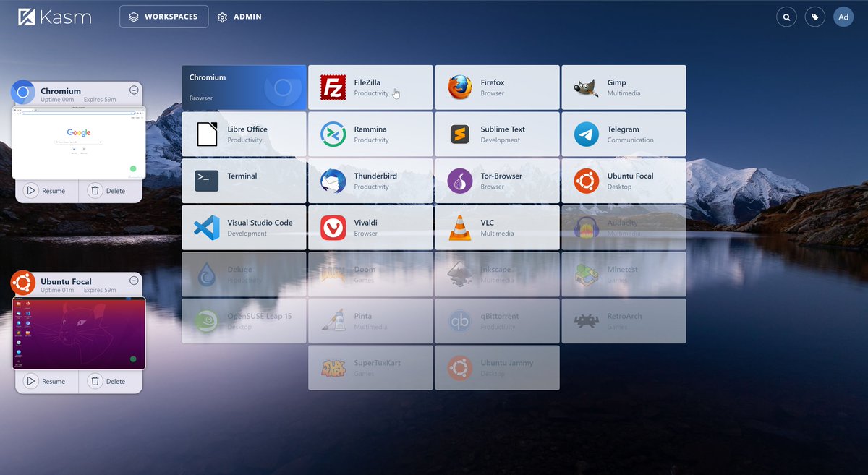The height and width of the screenshot is (475, 868).
Task: Launch the VLC cone icon
Action: tap(460, 228)
